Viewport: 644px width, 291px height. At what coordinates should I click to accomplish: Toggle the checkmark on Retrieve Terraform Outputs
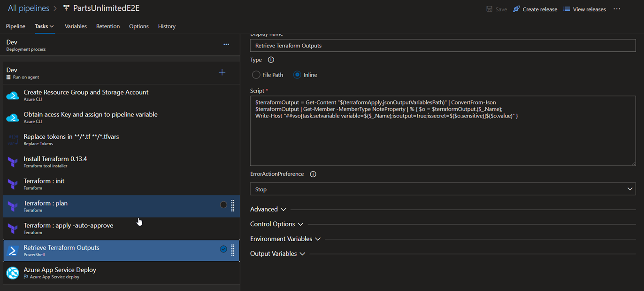tap(223, 249)
